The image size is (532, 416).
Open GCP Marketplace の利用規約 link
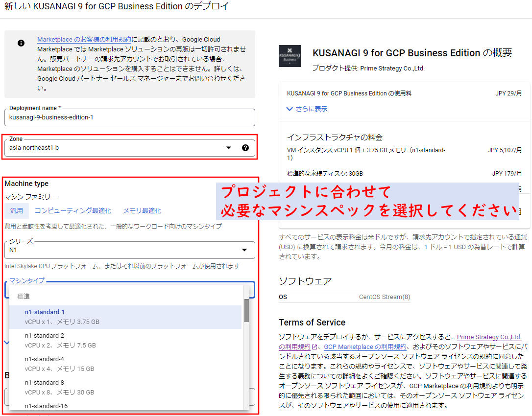365,347
